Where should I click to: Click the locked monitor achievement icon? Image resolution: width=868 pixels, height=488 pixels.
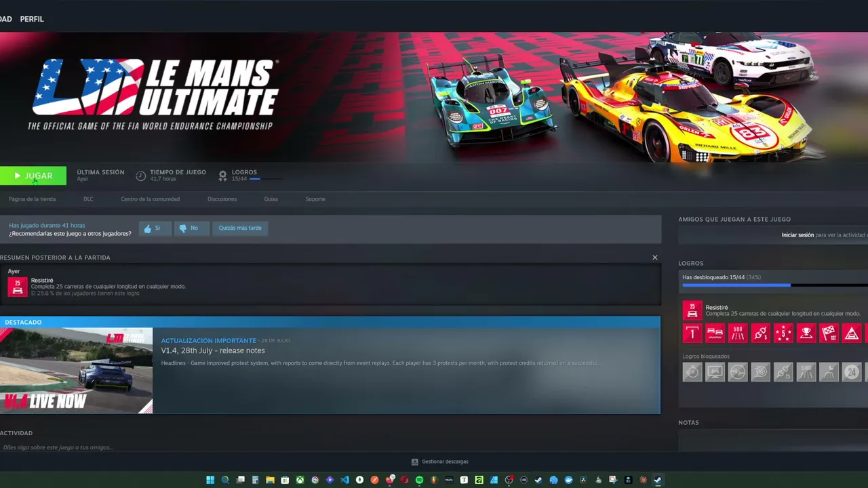coord(715,372)
